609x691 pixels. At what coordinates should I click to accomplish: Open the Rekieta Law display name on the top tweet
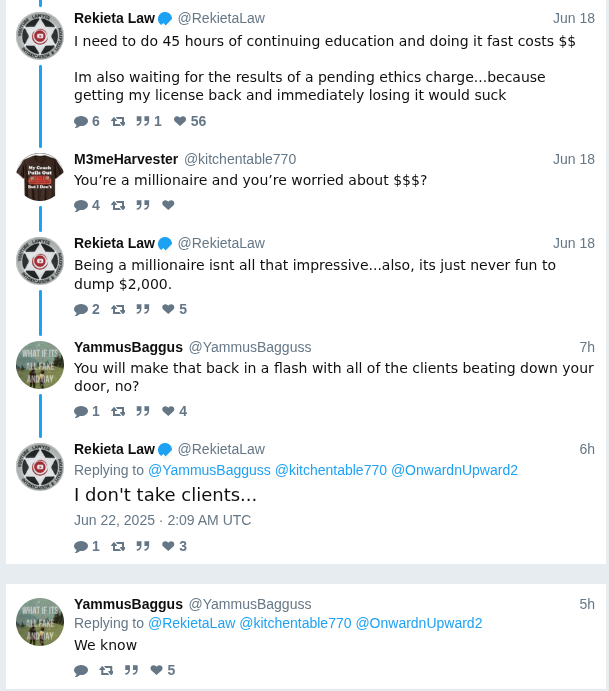pyautogui.click(x=114, y=18)
